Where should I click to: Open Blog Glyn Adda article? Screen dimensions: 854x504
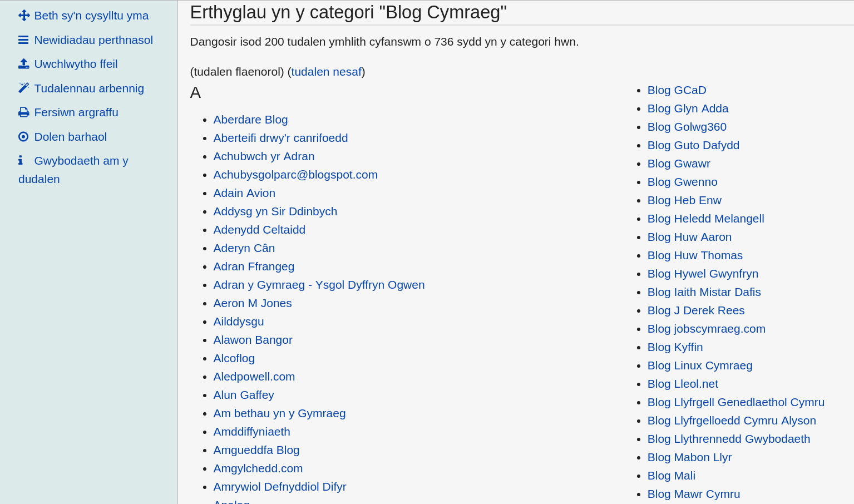pyautogui.click(x=688, y=108)
